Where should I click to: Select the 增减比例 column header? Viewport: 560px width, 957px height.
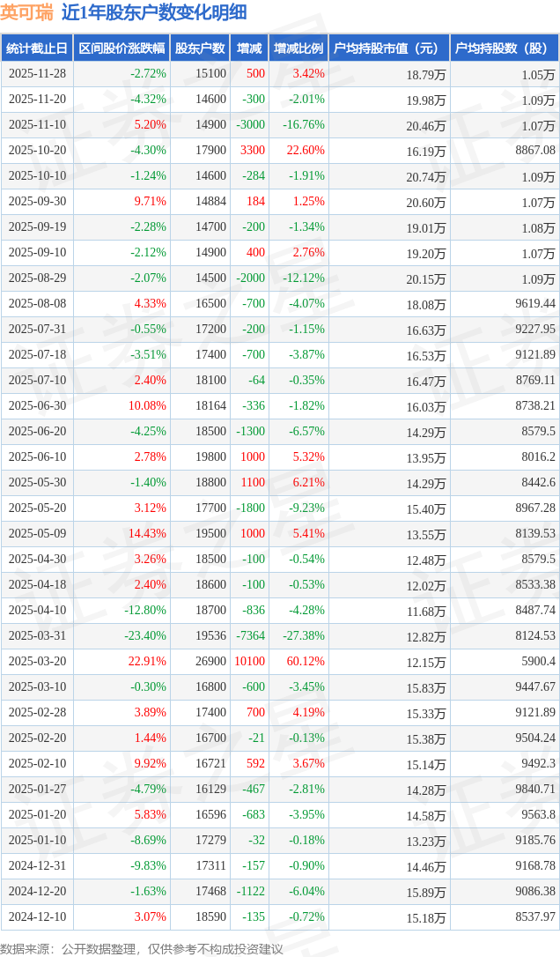click(x=298, y=48)
